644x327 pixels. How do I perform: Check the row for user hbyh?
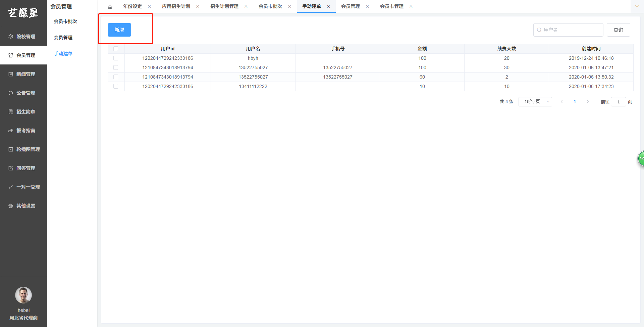tap(116, 58)
